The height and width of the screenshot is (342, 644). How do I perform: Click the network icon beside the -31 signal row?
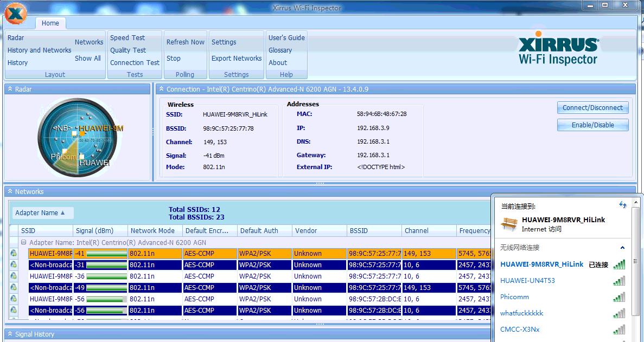[x=14, y=265]
